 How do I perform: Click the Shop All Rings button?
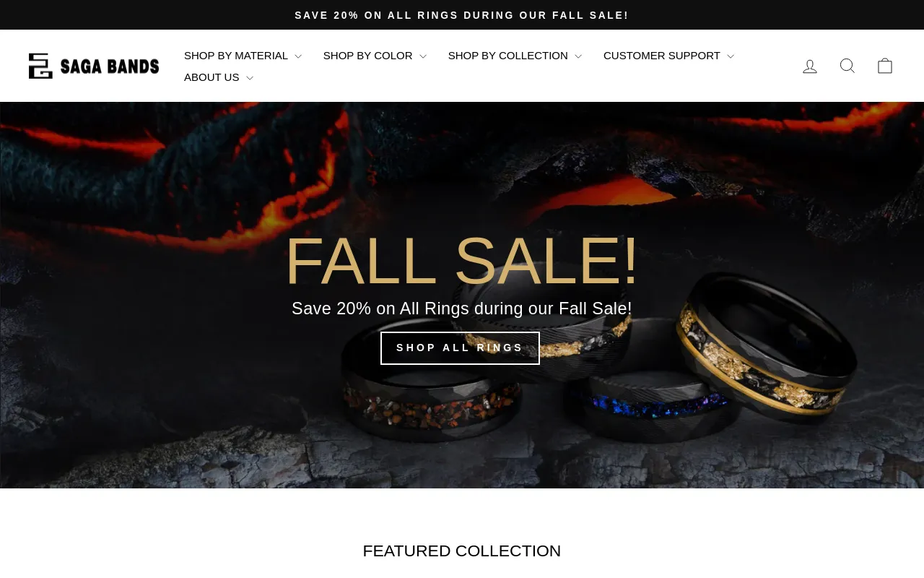460,348
